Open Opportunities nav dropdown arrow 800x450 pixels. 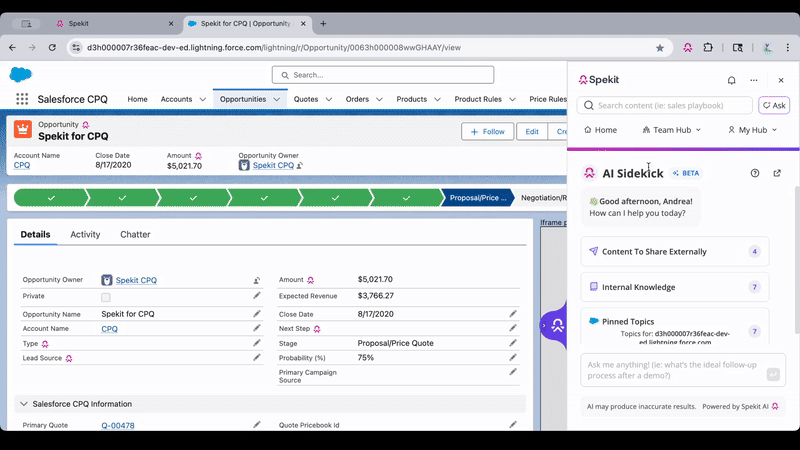point(277,99)
